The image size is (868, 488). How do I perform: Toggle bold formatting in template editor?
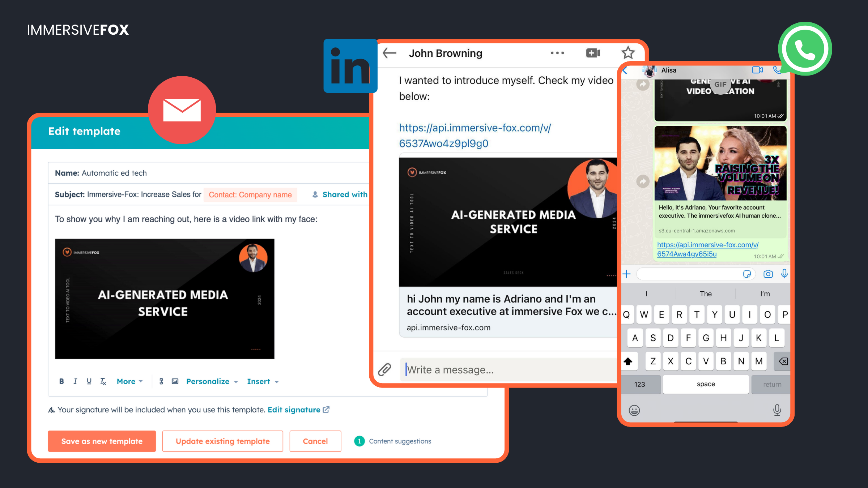(61, 381)
